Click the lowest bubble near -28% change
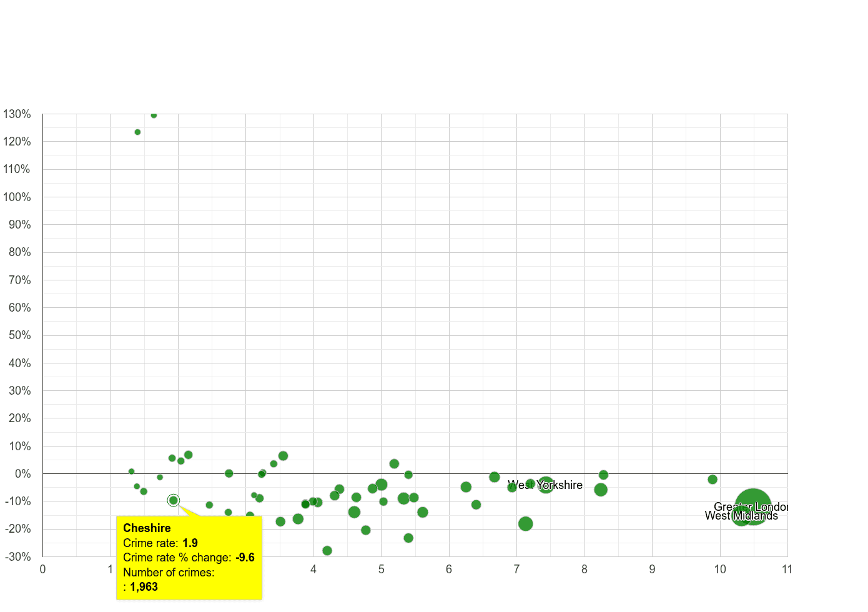Viewport: 868px width, 612px height. tap(327, 551)
